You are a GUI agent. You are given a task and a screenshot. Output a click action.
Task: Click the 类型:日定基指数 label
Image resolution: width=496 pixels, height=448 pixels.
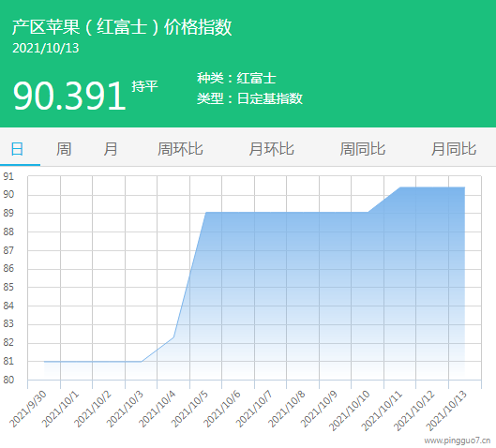249,98
